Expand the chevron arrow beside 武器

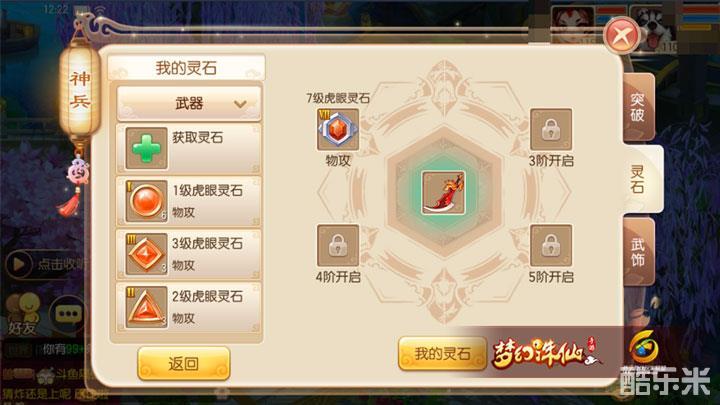240,104
